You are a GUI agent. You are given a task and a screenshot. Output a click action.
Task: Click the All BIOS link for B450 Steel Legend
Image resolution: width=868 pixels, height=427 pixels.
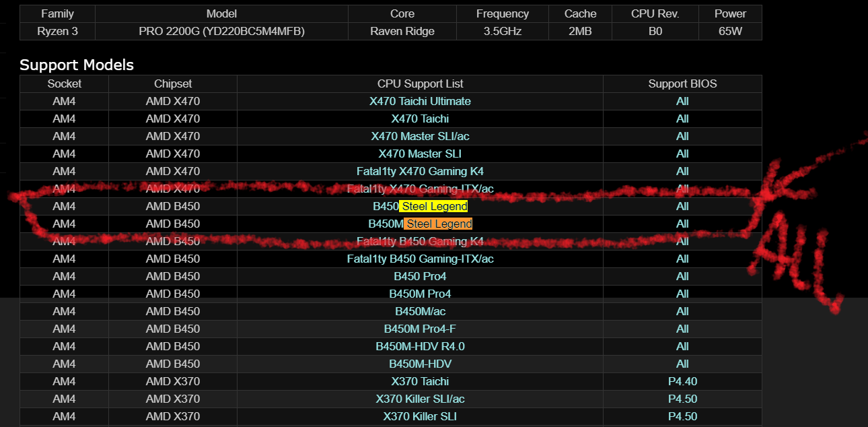(682, 206)
